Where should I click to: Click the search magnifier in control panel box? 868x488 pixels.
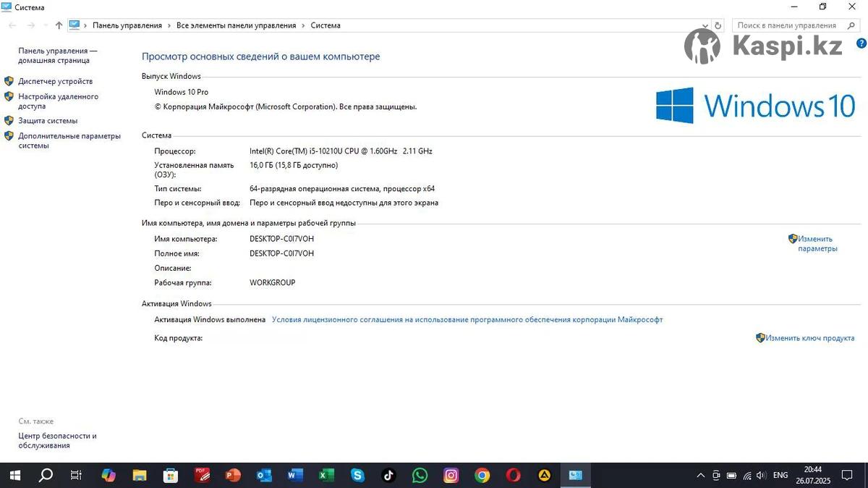point(851,25)
